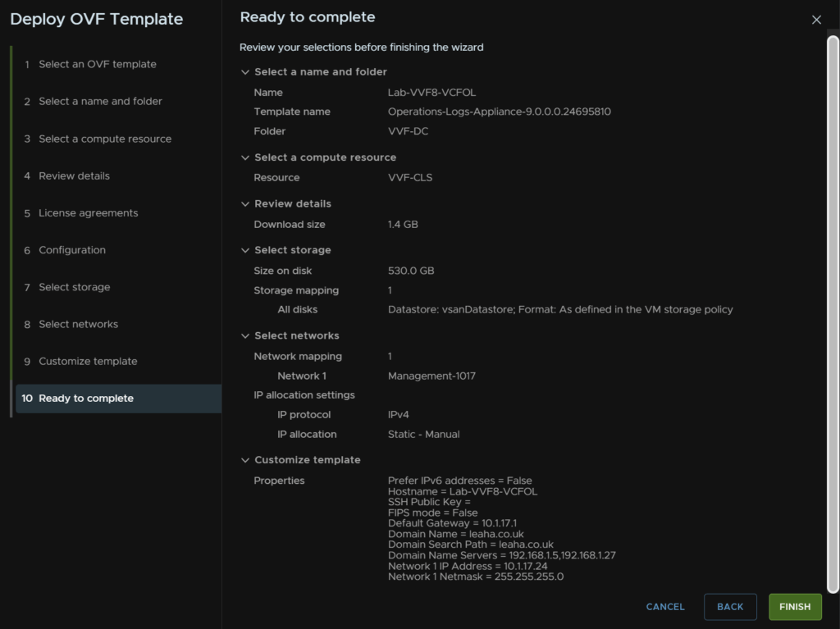Click the IPv4 protocol value
Screen dimensions: 840x629
(398, 415)
